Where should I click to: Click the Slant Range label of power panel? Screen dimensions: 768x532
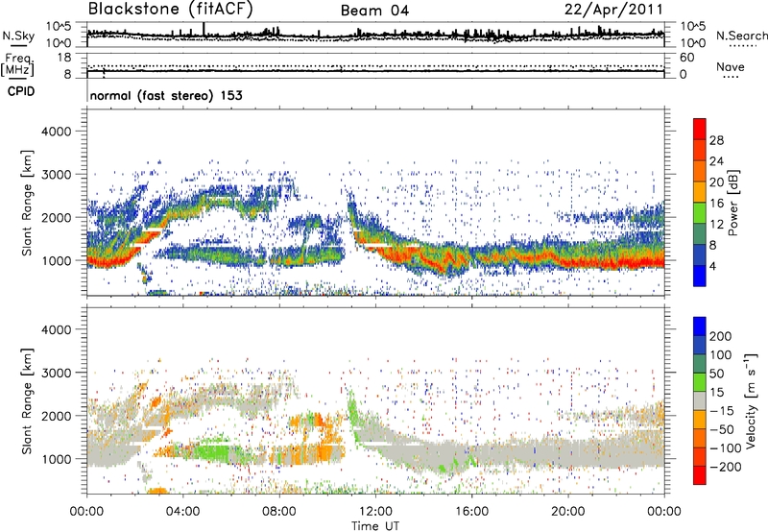coord(28,203)
